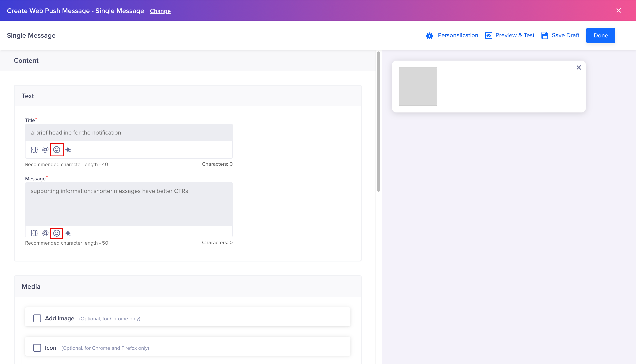Image resolution: width=636 pixels, height=364 pixels.
Task: Click the content panel vertical scrollbar
Action: click(379, 122)
